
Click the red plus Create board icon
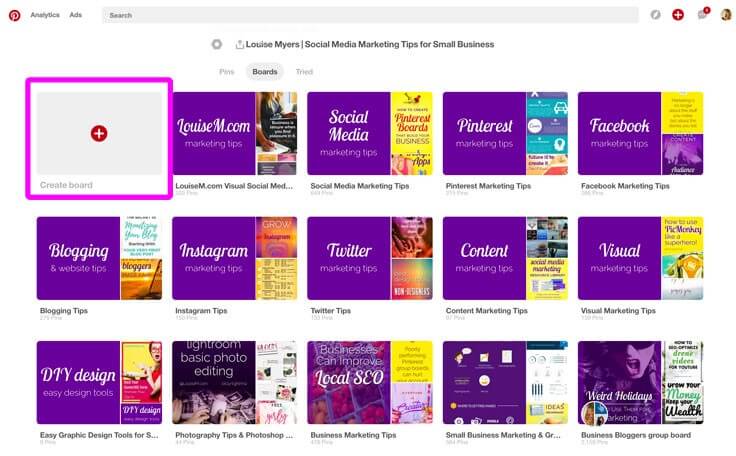(x=99, y=133)
